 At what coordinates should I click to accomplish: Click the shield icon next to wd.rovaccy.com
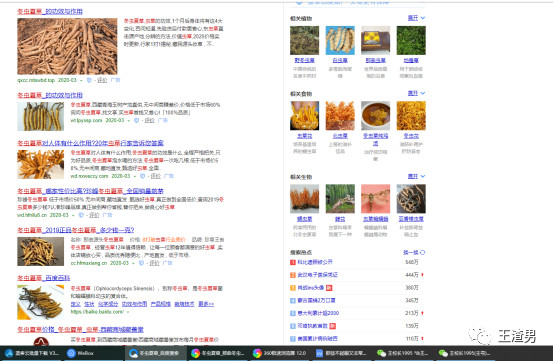click(x=142, y=176)
